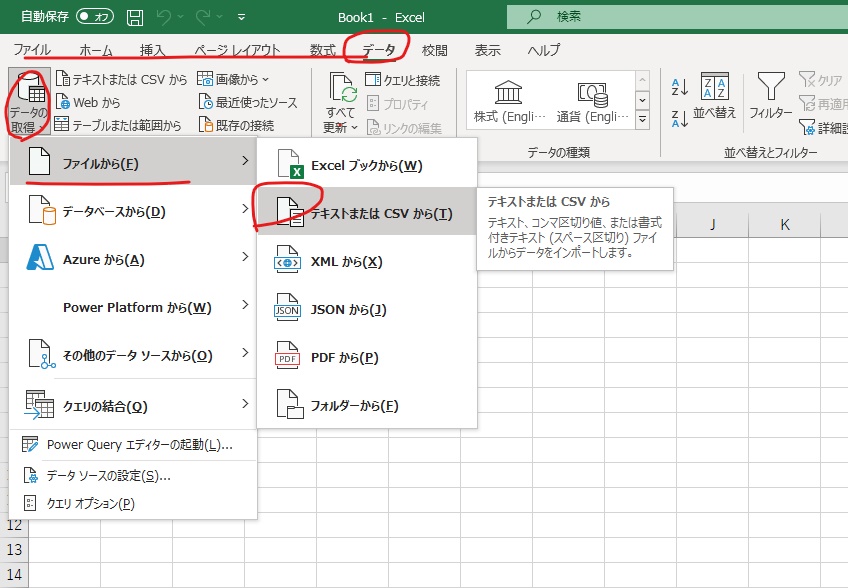The width and height of the screenshot is (848, 588).
Task: Click the Undo arrow icon
Action: [164, 17]
